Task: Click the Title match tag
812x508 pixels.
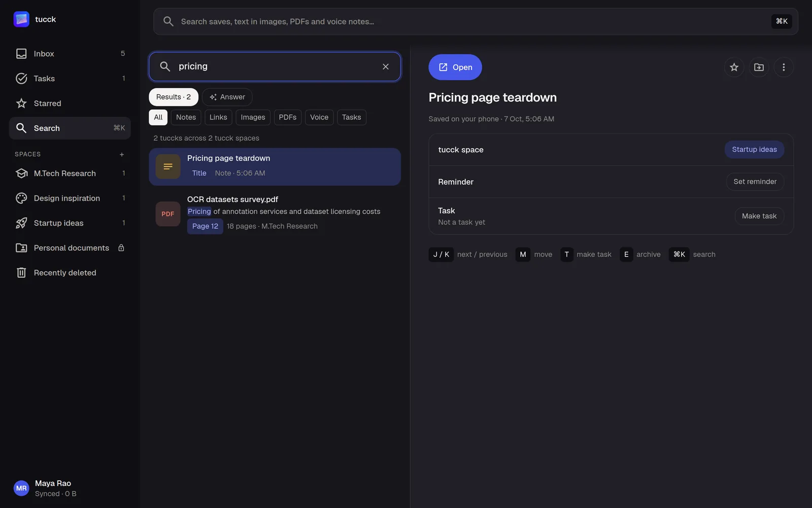Action: 199,173
